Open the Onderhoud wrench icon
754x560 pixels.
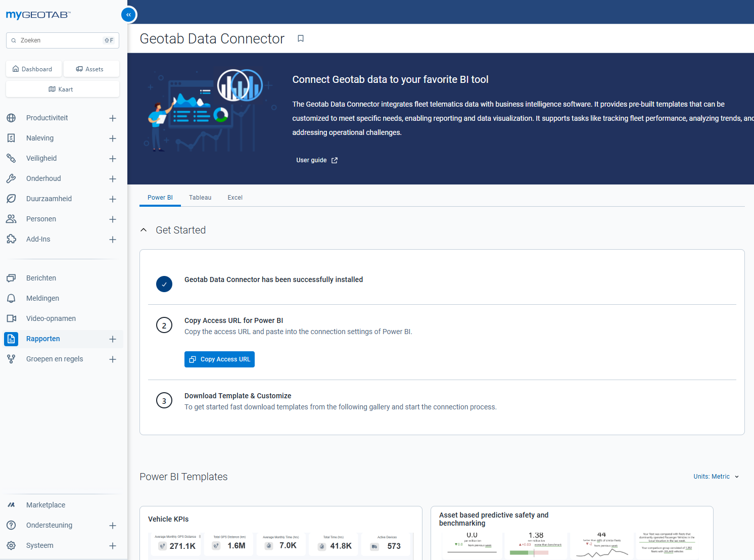pyautogui.click(x=11, y=178)
